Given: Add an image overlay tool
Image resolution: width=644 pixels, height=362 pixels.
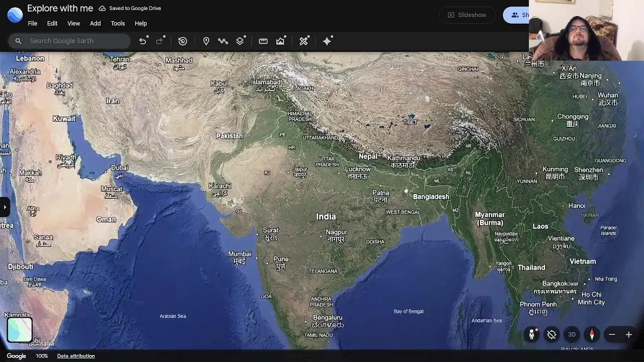Looking at the screenshot, I should (x=280, y=41).
